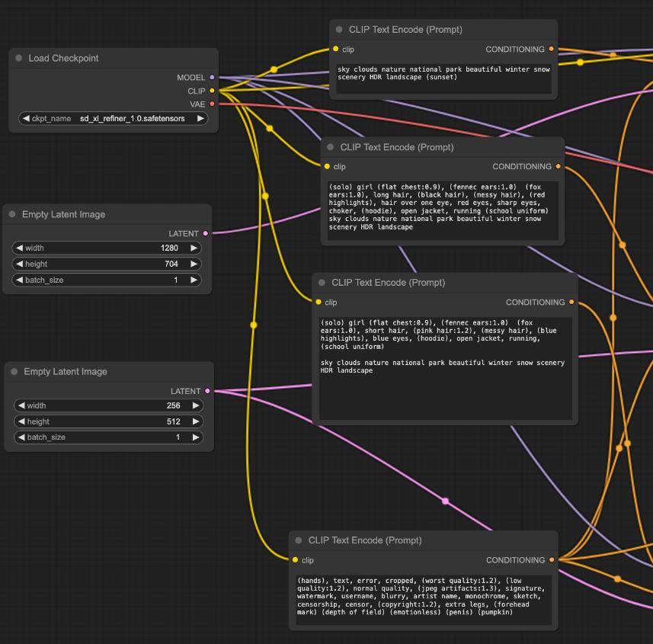Image resolution: width=653 pixels, height=644 pixels.
Task: Increase the height value of 512
Action: (196, 421)
